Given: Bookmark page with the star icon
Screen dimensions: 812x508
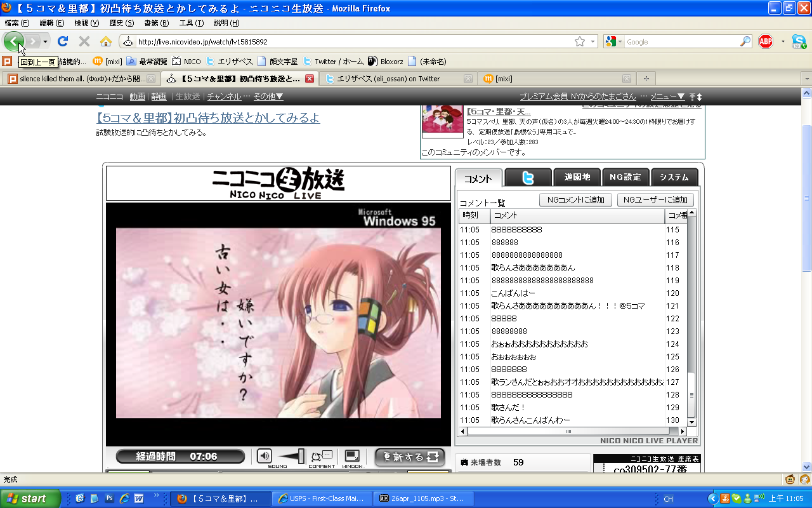Looking at the screenshot, I should (x=580, y=42).
